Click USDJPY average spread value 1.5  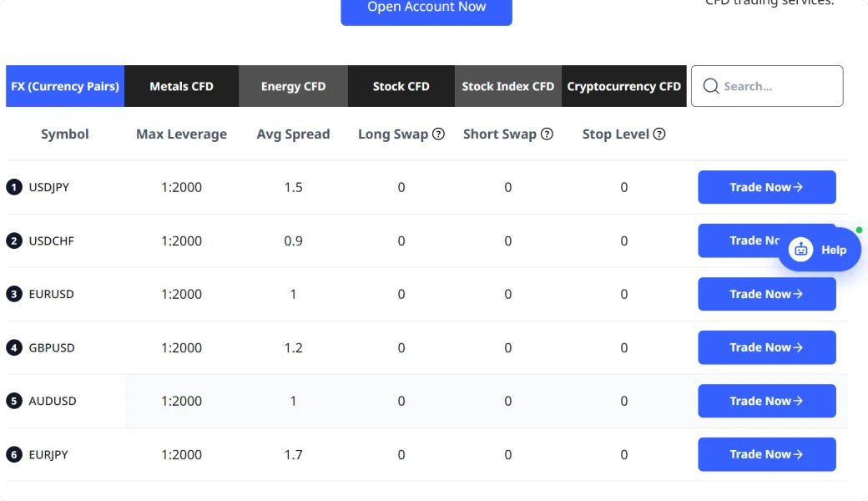tap(294, 187)
